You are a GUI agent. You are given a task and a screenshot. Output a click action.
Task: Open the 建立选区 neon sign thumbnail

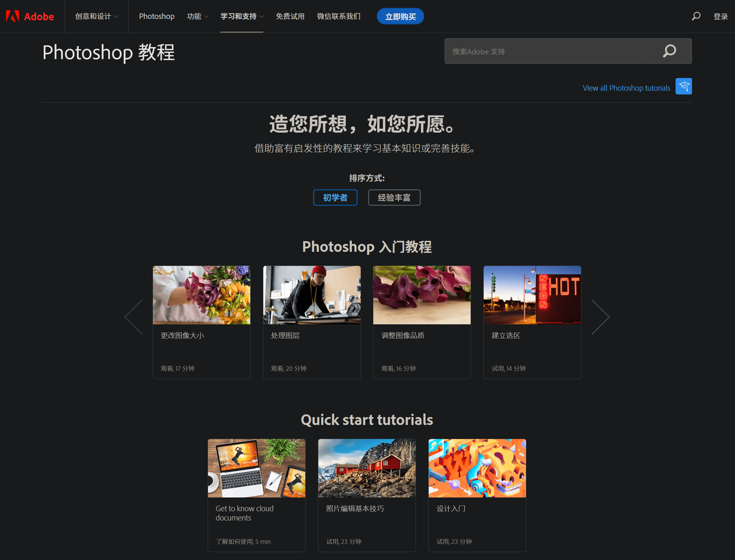click(x=532, y=295)
